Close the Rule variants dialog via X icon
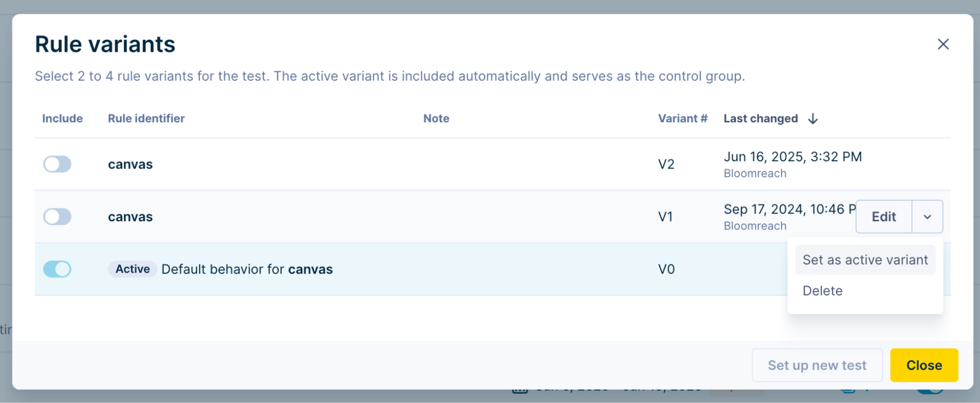The height and width of the screenshot is (403, 980). pyautogui.click(x=944, y=44)
